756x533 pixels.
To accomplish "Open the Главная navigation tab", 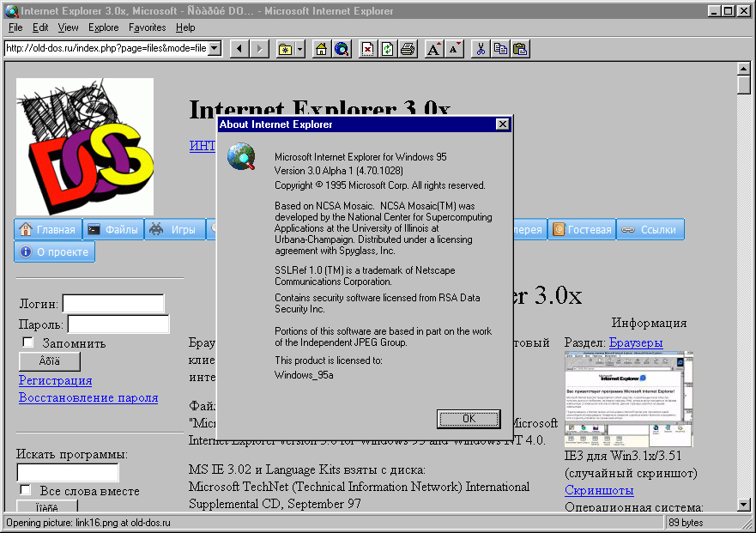I will 48,230.
